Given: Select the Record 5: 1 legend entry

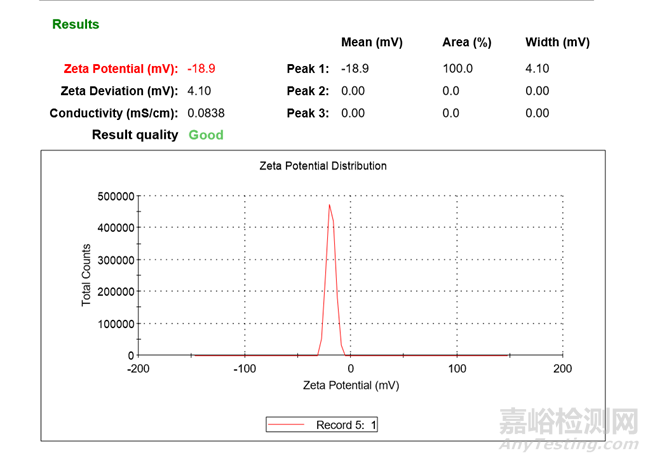Looking at the screenshot, I should (346, 425).
